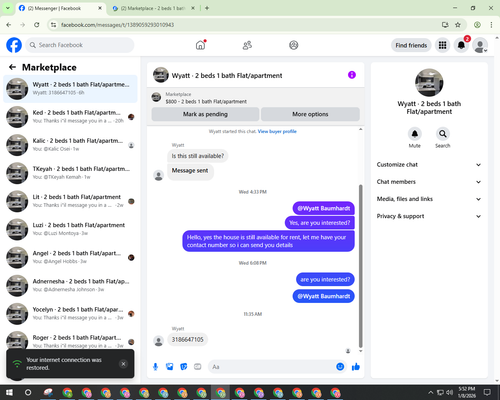This screenshot has width=500, height=400.
Task: Click the Search in conversation magnifier
Action: pyautogui.click(x=443, y=134)
